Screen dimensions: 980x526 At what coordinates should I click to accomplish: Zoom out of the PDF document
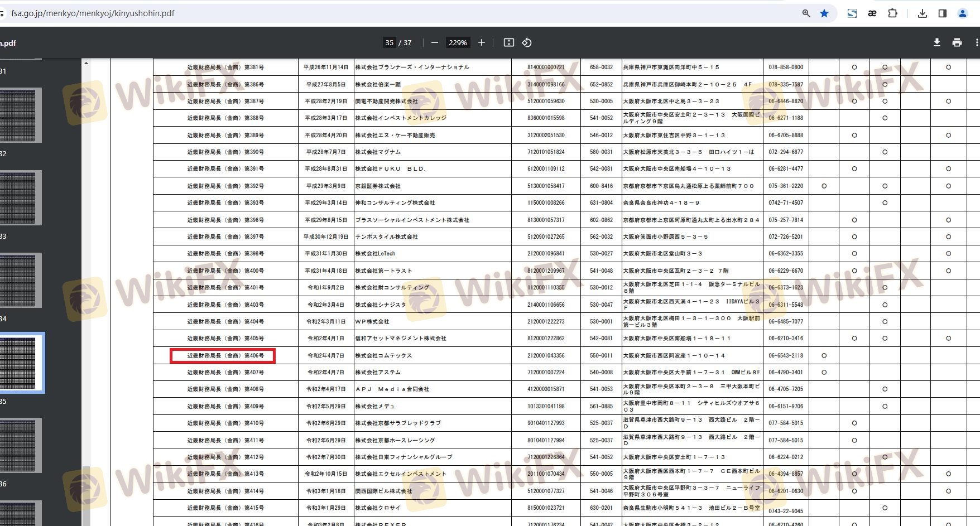click(x=435, y=43)
